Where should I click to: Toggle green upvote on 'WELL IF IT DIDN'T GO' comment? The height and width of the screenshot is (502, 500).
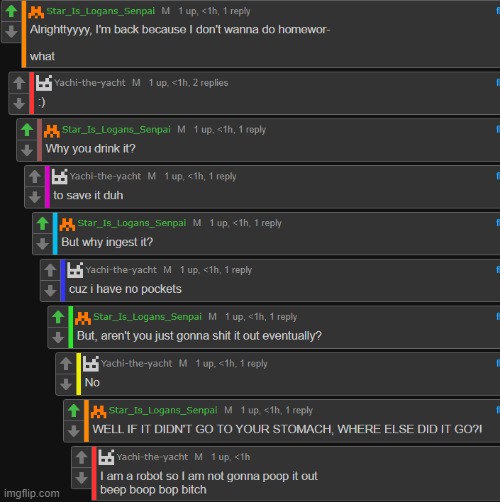coord(74,411)
